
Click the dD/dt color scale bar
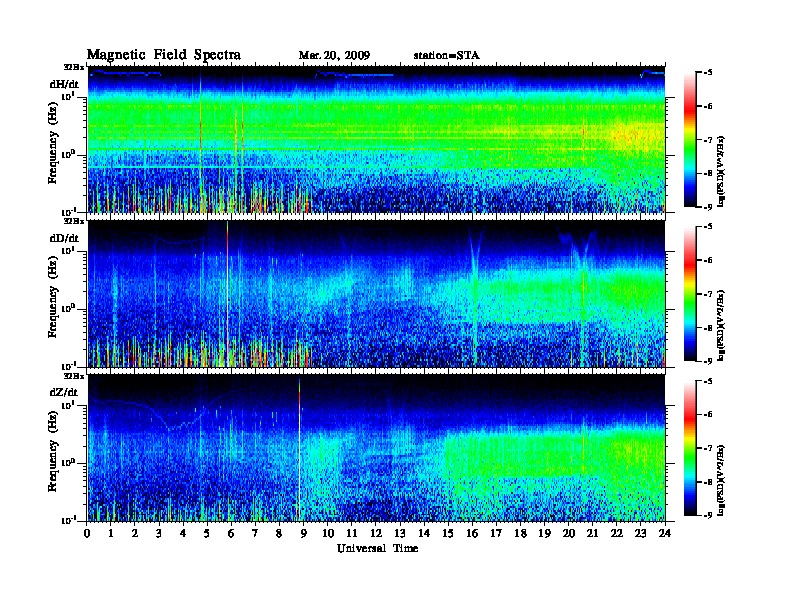point(690,293)
